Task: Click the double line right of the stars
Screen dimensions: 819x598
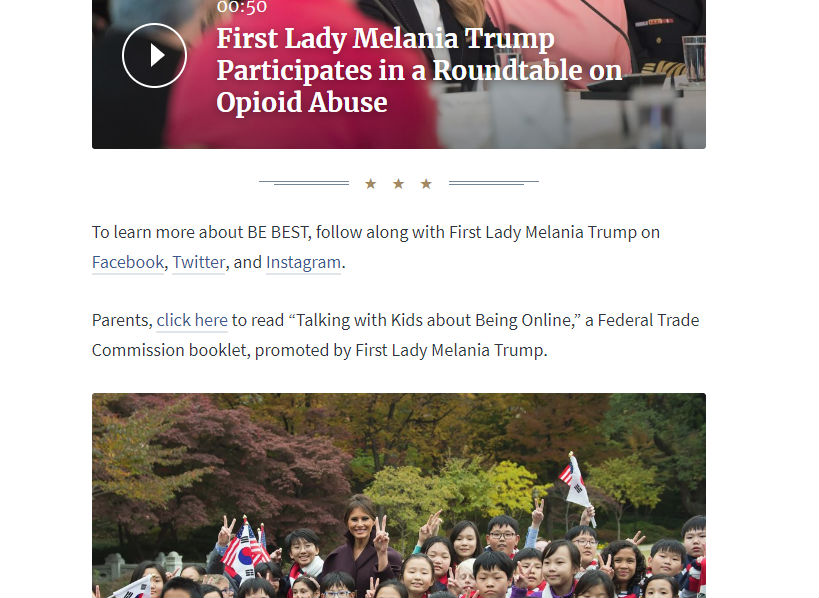Action: click(x=494, y=183)
